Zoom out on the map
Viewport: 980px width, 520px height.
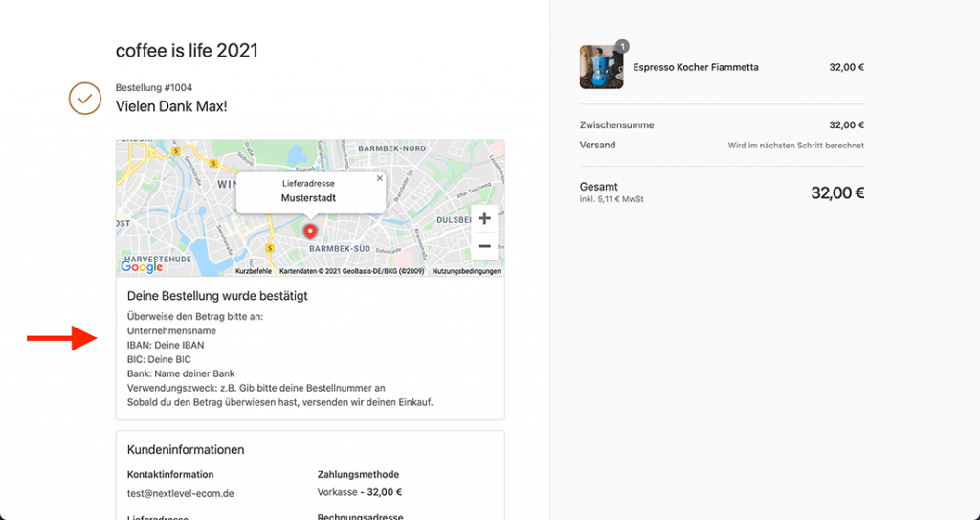click(484, 246)
